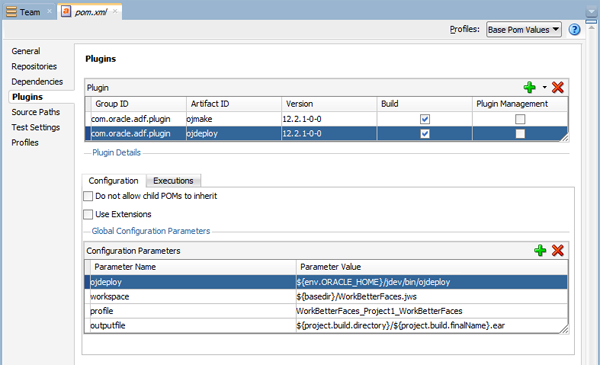Click the Plugin Management column header
The width and height of the screenshot is (600, 365).
[520, 104]
